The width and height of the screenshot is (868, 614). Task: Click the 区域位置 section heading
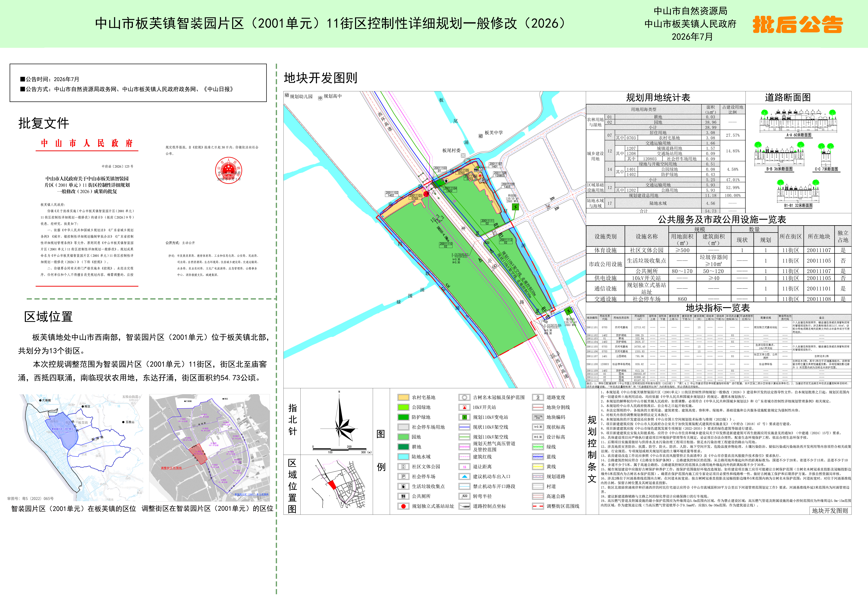click(x=48, y=317)
